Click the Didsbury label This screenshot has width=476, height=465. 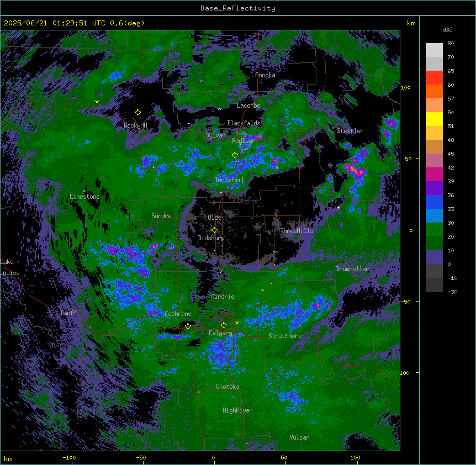point(211,238)
